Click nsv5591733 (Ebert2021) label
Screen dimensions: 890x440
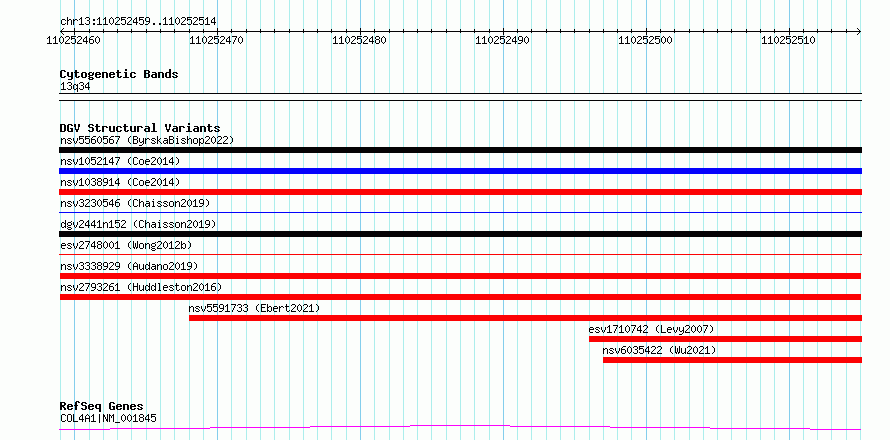tap(254, 308)
